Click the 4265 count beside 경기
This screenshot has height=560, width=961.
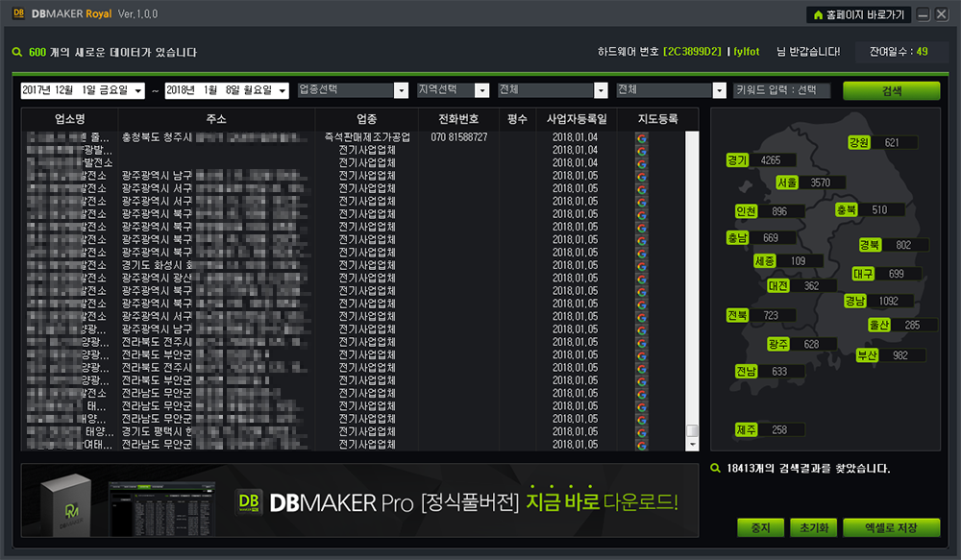coord(771,160)
